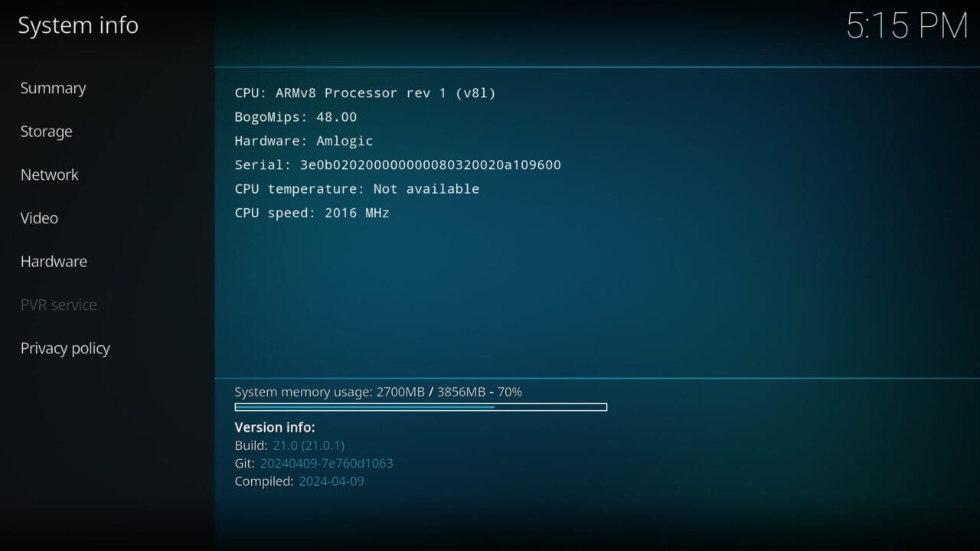980x551 pixels.
Task: Click the System info title
Action: [x=78, y=25]
